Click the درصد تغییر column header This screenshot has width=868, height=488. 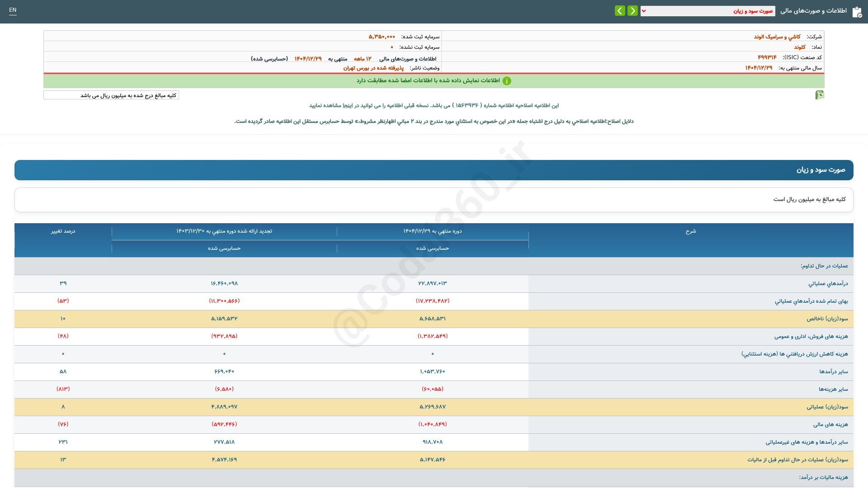click(63, 231)
